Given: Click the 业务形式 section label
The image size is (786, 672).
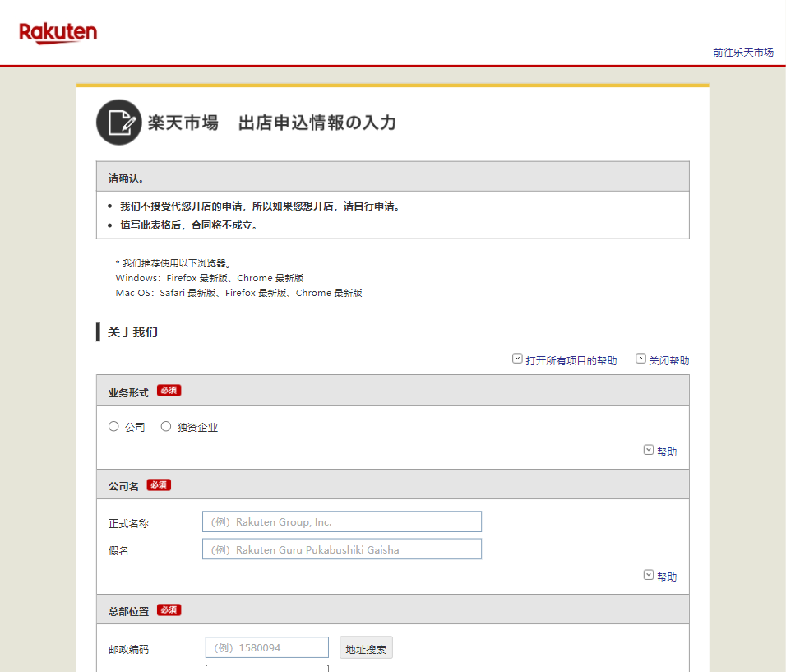Looking at the screenshot, I should point(128,392).
